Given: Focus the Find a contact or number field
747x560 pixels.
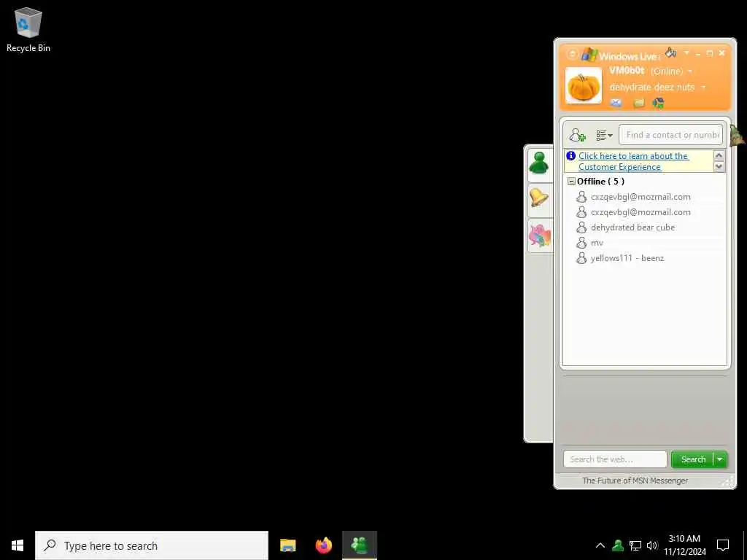Looking at the screenshot, I should [x=671, y=135].
